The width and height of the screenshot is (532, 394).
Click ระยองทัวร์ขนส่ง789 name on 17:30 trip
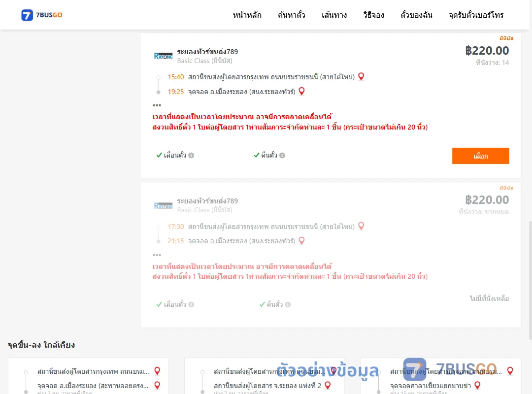207,201
